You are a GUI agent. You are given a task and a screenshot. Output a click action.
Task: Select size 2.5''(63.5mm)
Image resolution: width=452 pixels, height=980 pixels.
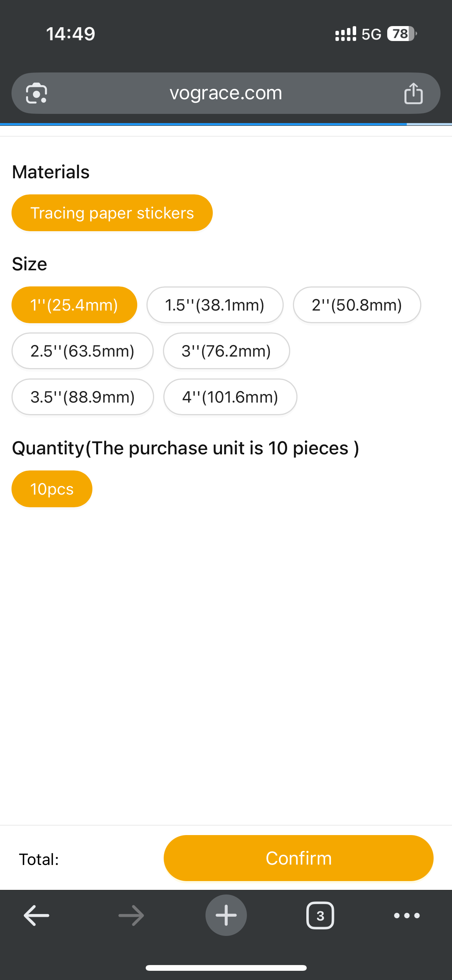tap(82, 351)
